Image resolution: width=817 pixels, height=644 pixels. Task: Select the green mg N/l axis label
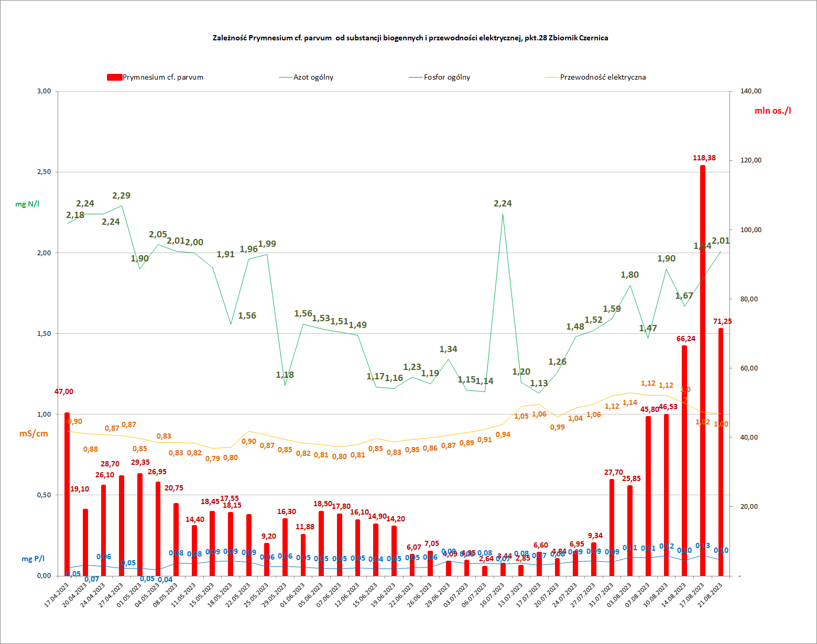tap(27, 204)
